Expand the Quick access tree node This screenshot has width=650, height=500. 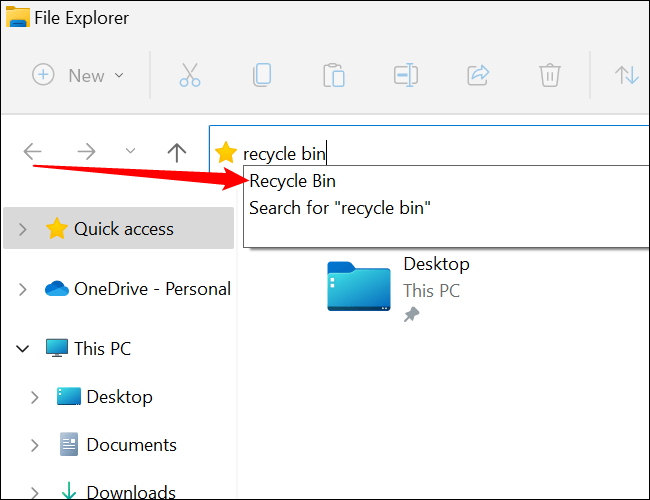click(23, 230)
